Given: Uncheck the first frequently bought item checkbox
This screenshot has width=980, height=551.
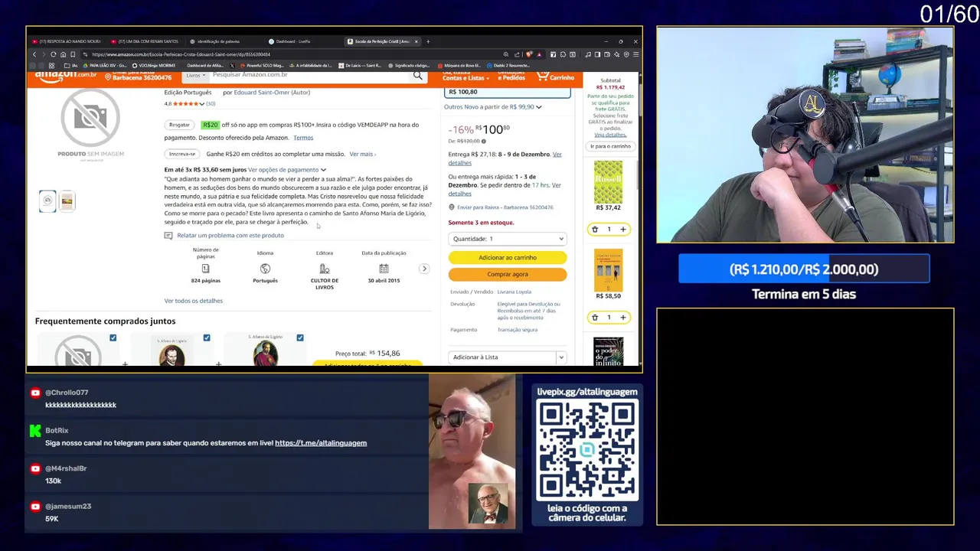Looking at the screenshot, I should point(113,337).
